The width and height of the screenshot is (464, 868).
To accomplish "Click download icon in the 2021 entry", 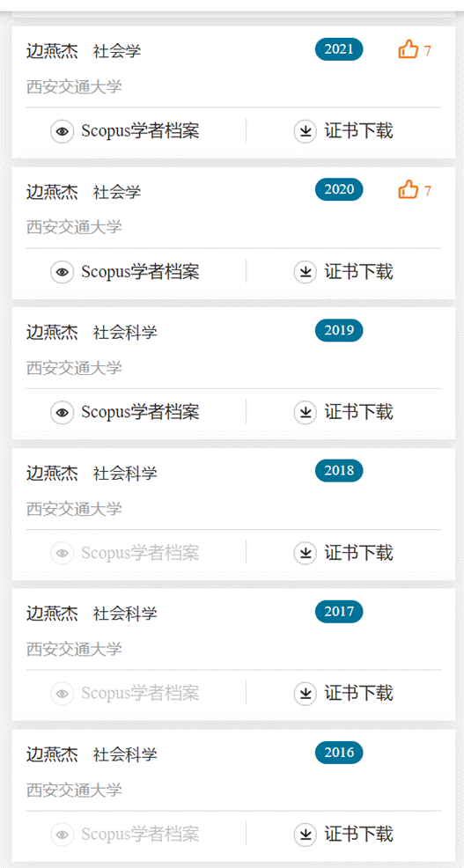I will coord(306,131).
